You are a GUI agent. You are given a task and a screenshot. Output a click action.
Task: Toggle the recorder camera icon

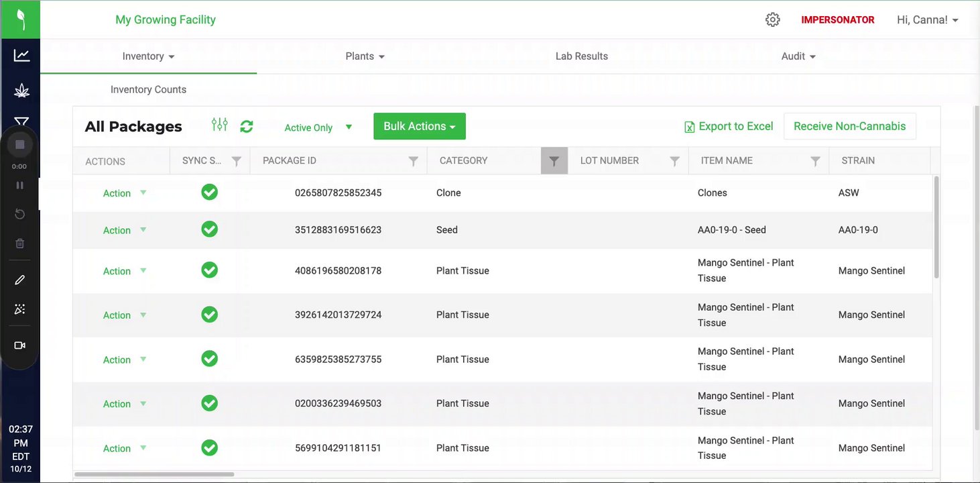(x=20, y=345)
